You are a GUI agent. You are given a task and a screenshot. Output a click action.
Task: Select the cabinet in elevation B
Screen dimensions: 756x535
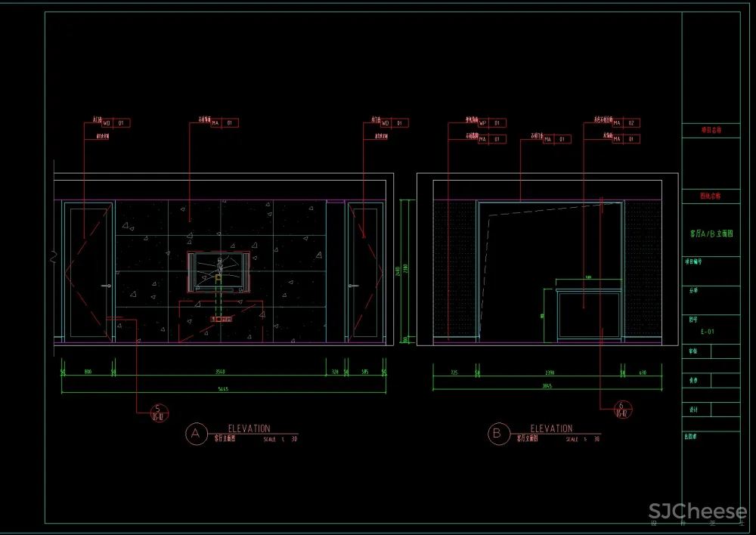(588, 314)
